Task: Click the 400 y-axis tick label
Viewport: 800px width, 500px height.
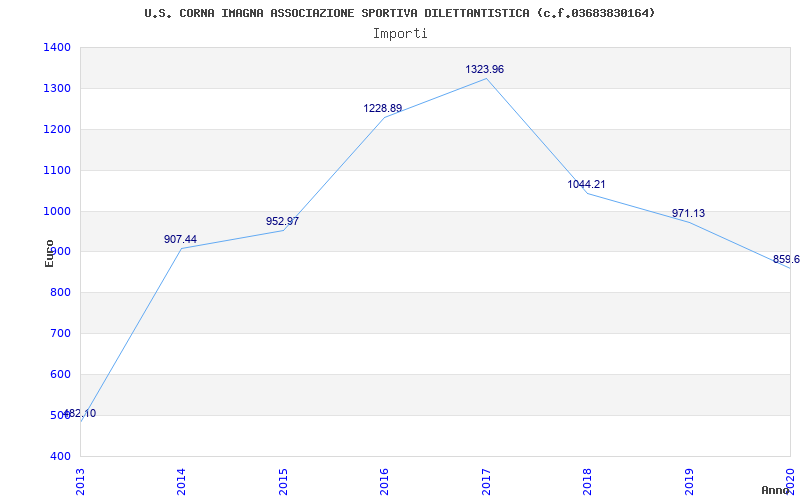Action: click(60, 456)
